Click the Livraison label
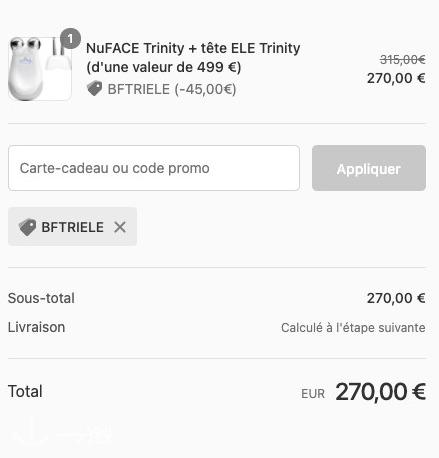The width and height of the screenshot is (439, 458). click(x=36, y=327)
